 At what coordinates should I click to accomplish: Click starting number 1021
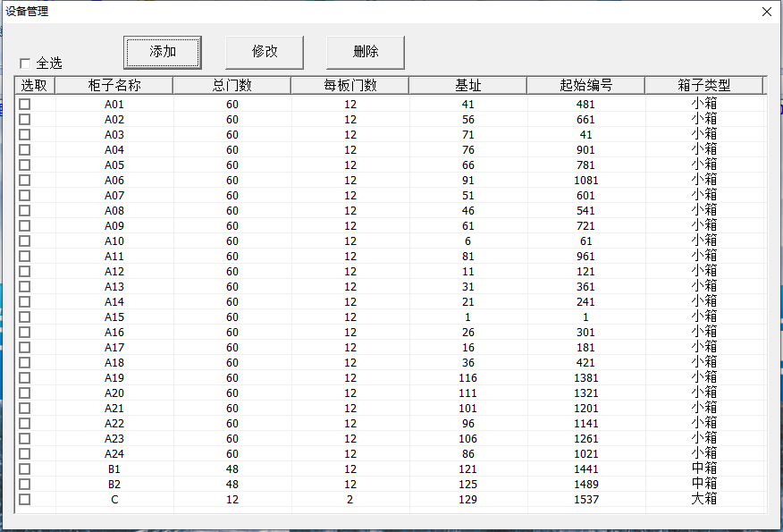585,454
